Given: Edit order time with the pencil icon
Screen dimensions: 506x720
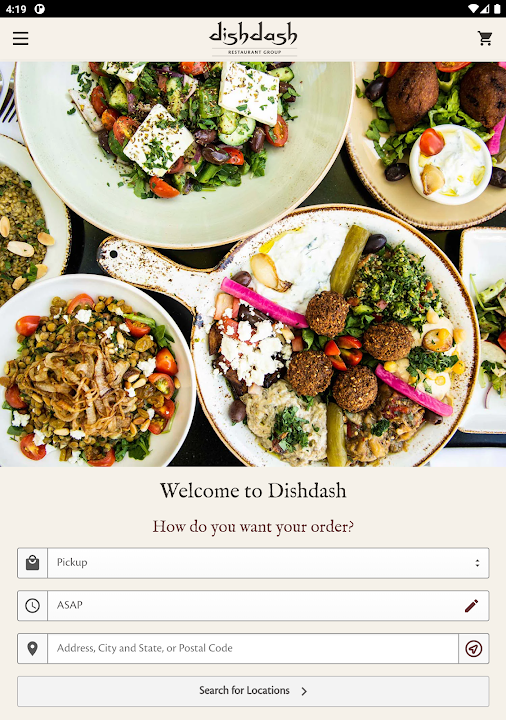Looking at the screenshot, I should click(x=471, y=606).
